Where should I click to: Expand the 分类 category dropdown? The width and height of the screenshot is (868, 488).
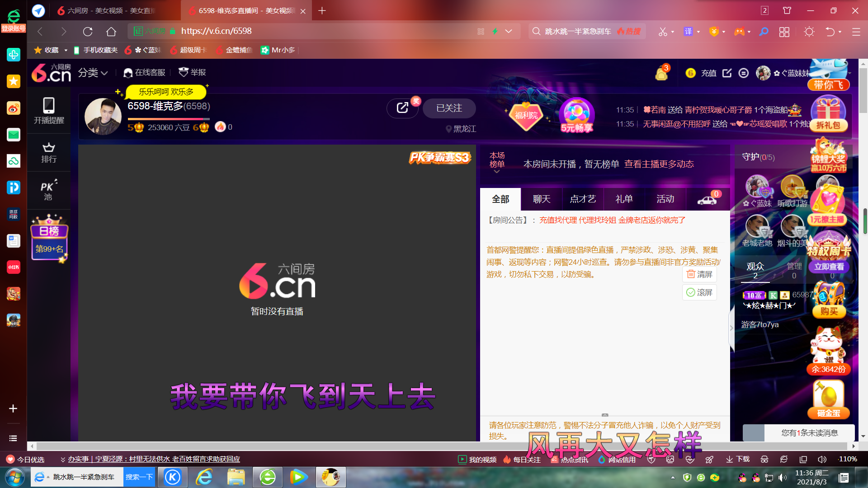point(93,72)
